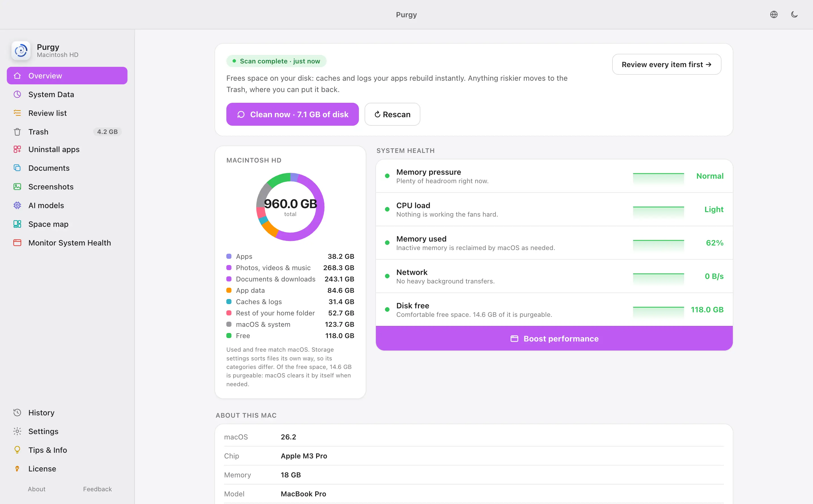Click the Purgy app logo icon
813x504 pixels.
pos(21,51)
